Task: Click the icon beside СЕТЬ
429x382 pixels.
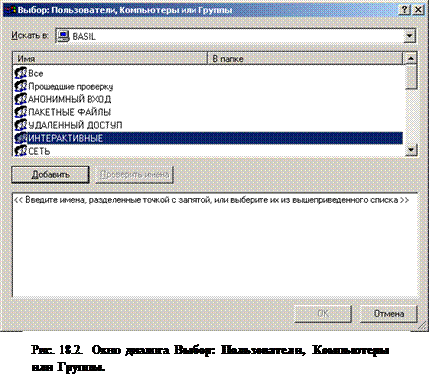Action: (x=20, y=151)
